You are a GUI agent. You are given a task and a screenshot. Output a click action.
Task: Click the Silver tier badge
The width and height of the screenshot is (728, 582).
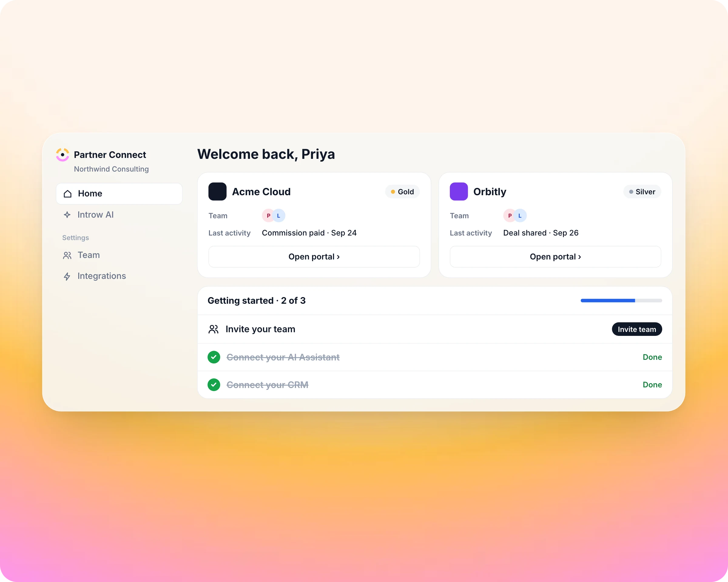pos(642,192)
